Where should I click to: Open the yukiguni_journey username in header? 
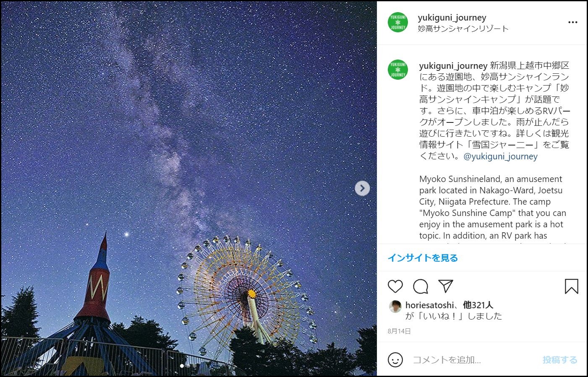pyautogui.click(x=452, y=18)
